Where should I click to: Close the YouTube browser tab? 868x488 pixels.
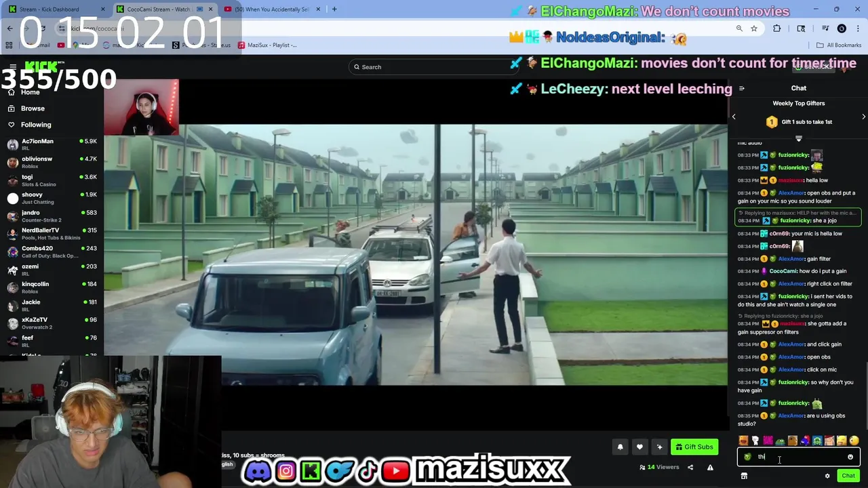[318, 9]
